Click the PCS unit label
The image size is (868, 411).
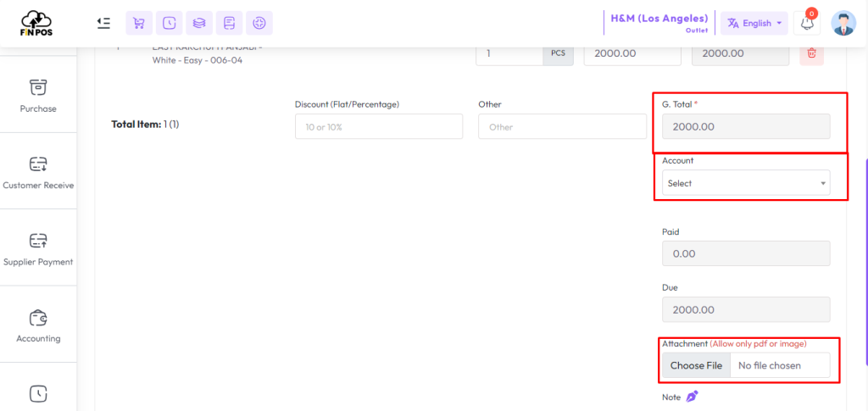[559, 53]
